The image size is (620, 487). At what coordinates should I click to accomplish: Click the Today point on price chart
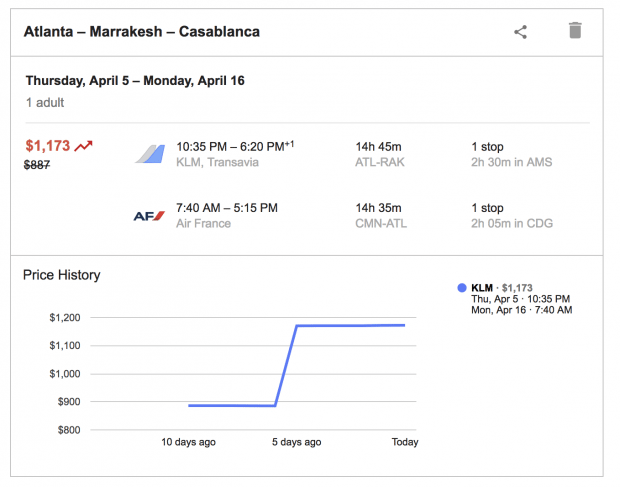tap(405, 325)
